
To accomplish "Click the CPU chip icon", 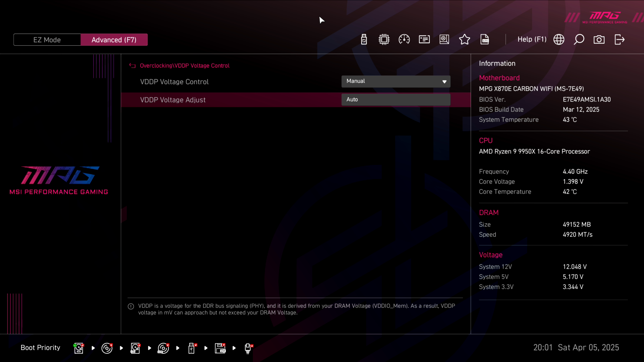I will (384, 40).
